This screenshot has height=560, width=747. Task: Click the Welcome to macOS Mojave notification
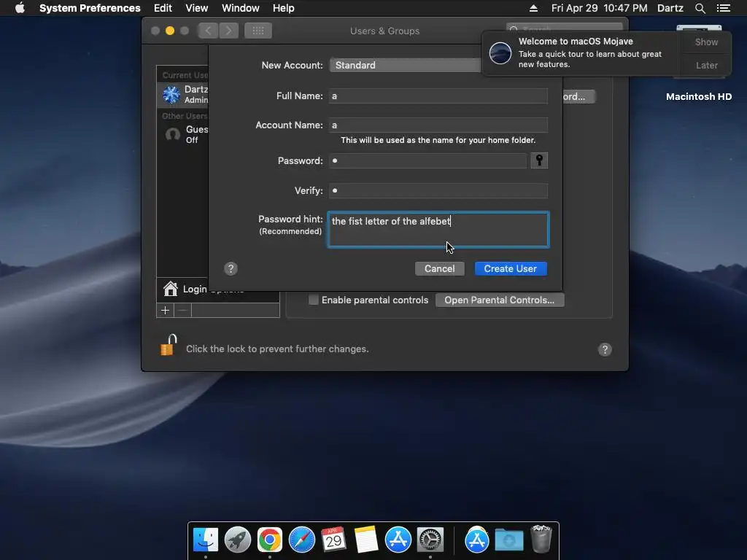(x=580, y=52)
